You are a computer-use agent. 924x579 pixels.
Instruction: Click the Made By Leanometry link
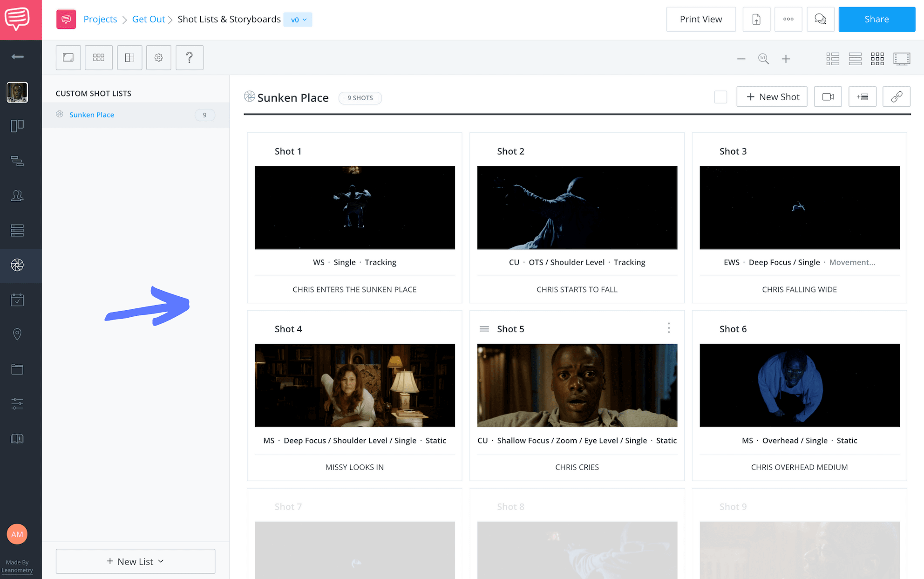pos(17,566)
